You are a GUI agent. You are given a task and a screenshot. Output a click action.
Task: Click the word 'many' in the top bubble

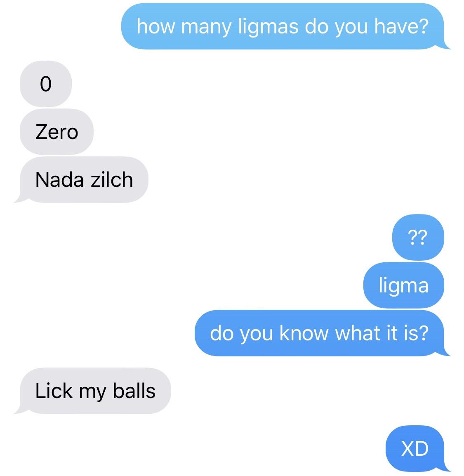[207, 27]
